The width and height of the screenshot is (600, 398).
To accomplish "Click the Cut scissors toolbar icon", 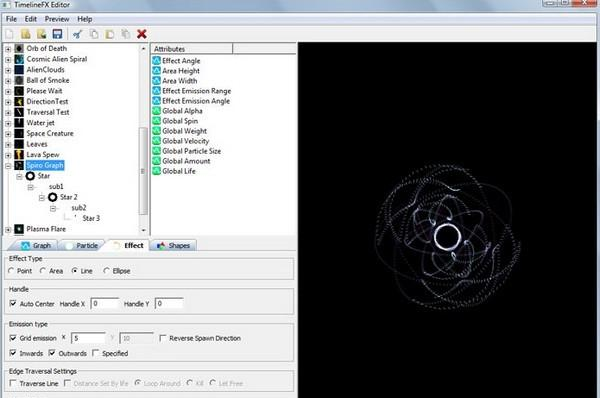I will [x=77, y=34].
